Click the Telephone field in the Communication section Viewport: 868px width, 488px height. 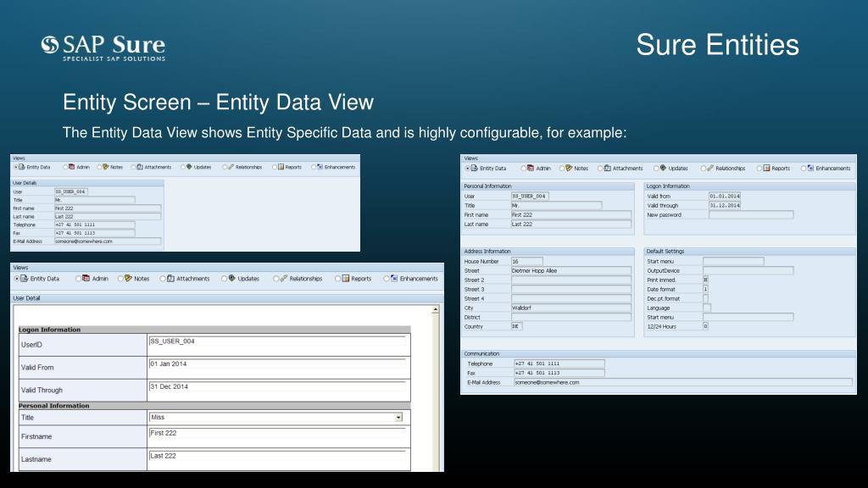(559, 363)
